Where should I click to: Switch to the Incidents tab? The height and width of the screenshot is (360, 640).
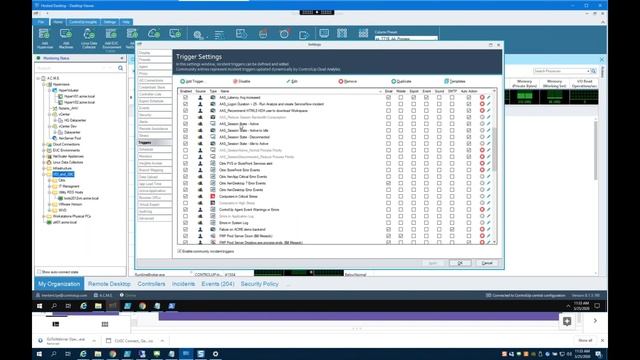(183, 284)
